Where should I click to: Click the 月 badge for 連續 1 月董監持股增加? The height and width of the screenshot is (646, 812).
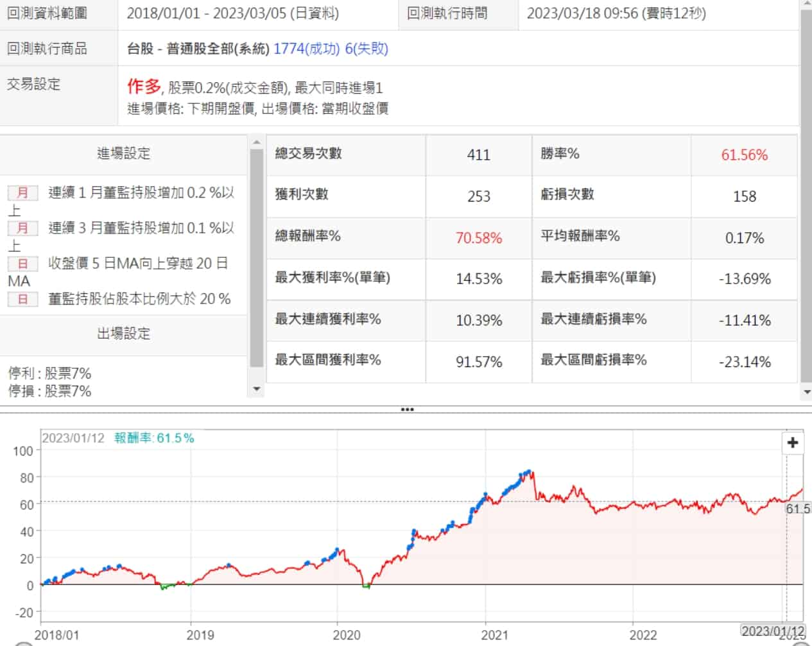tap(22, 193)
